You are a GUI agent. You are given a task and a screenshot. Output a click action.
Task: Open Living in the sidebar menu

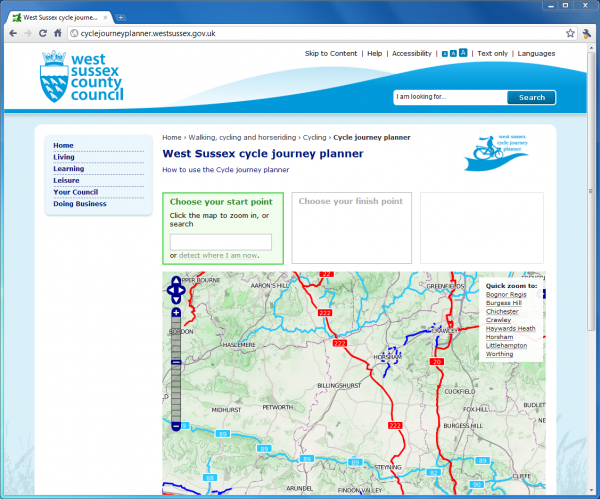[x=64, y=157]
